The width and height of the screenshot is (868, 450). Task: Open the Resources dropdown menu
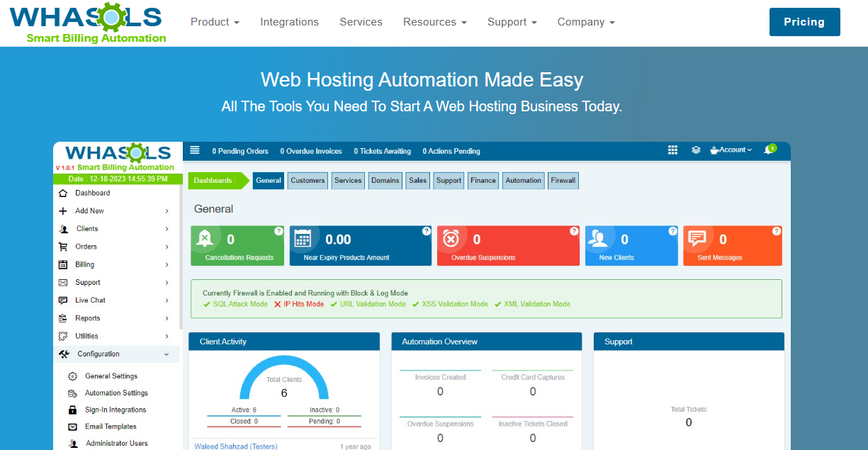[435, 22]
